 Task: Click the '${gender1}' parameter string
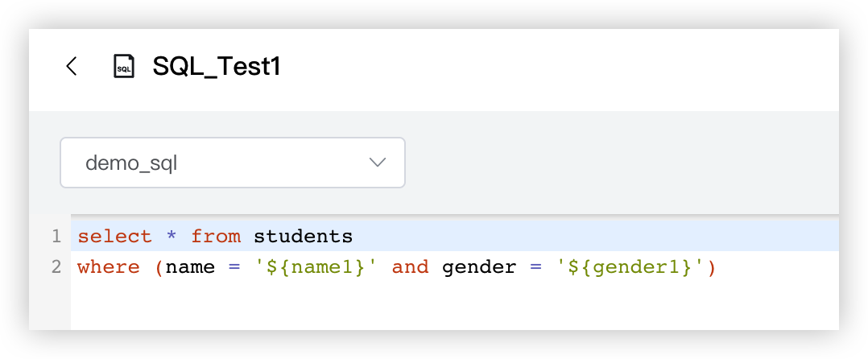[630, 266]
